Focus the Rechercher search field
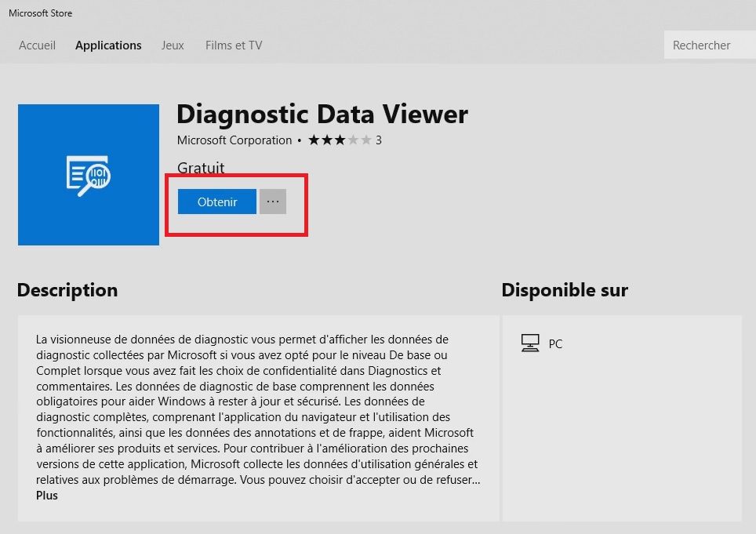 tap(708, 45)
